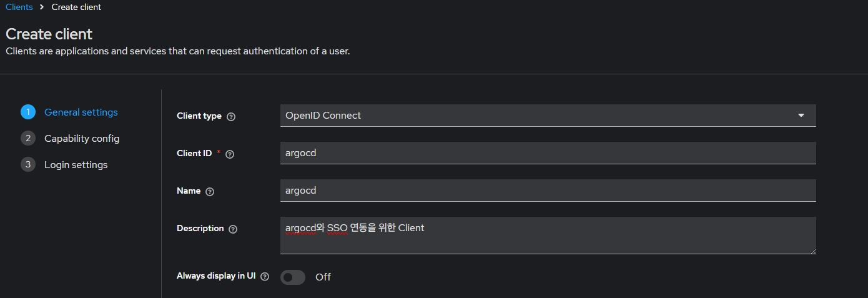Click dropdown arrow on OpenID Connect
Viewport: 868px width, 298px height.
[801, 116]
